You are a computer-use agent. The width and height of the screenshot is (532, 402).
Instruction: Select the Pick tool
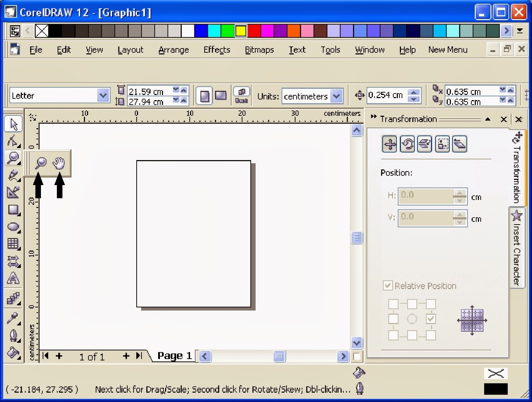13,123
